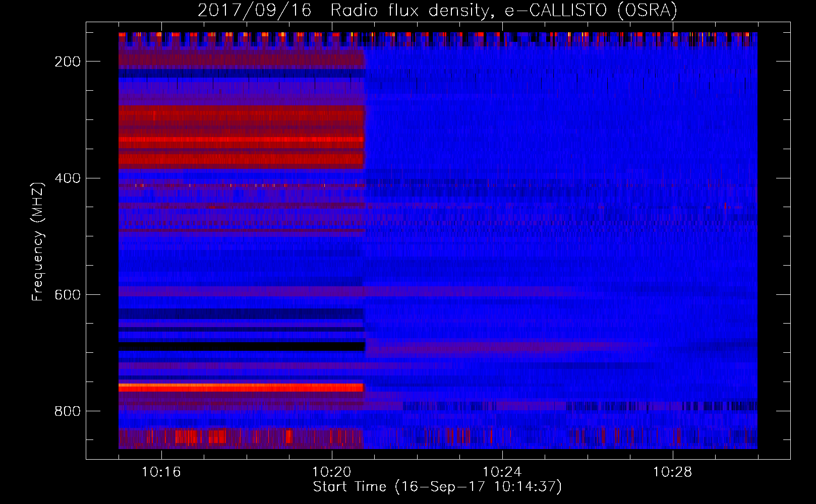Viewport: 816px width, 504px height.
Task: Click the 'Frequency (MHZ)' y-axis label
Action: pos(38,241)
